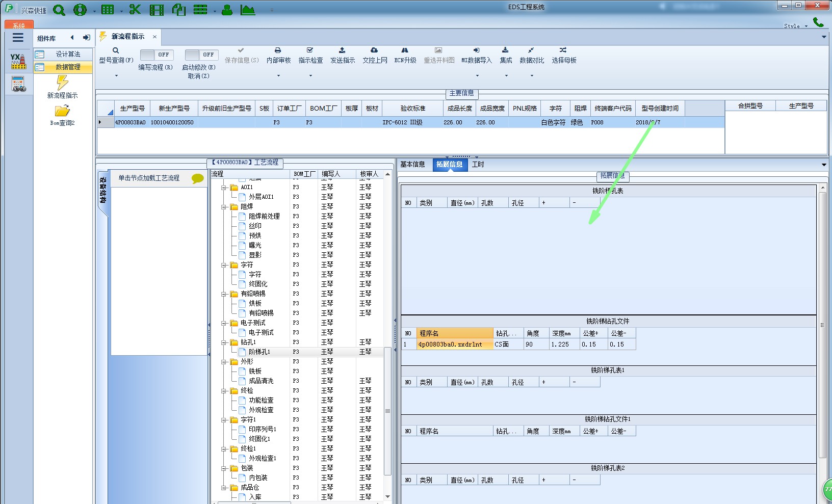This screenshot has width=832, height=504.
Task: Collapse the 钻孔1 tree node
Action: pyautogui.click(x=224, y=342)
